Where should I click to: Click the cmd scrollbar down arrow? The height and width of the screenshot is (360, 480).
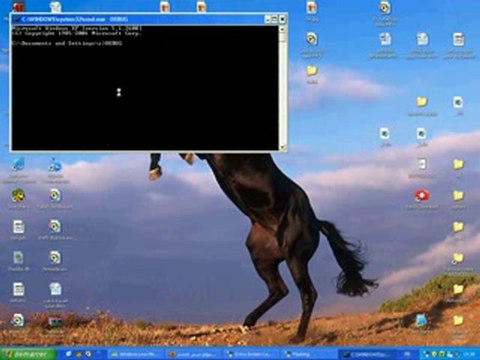282,147
